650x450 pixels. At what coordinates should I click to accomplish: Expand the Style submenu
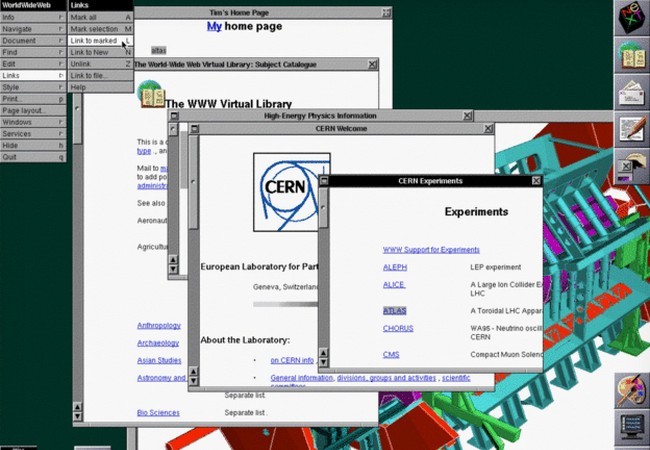click(33, 87)
